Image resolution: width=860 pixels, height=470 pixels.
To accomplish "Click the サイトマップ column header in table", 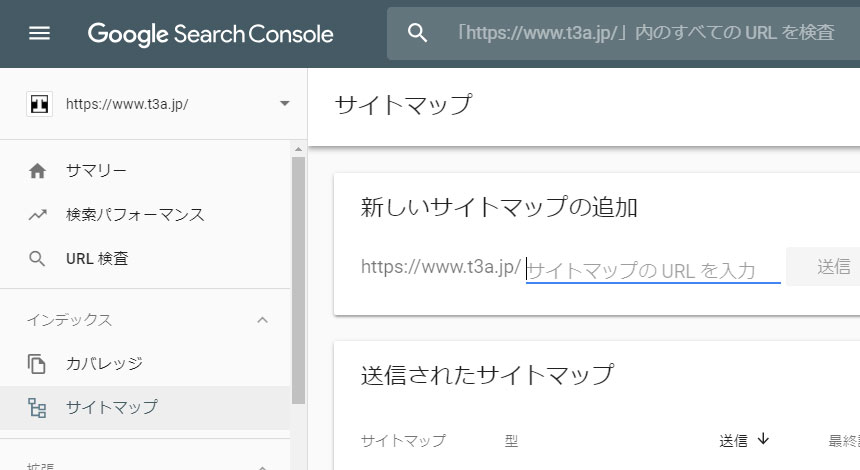I will click(x=403, y=440).
